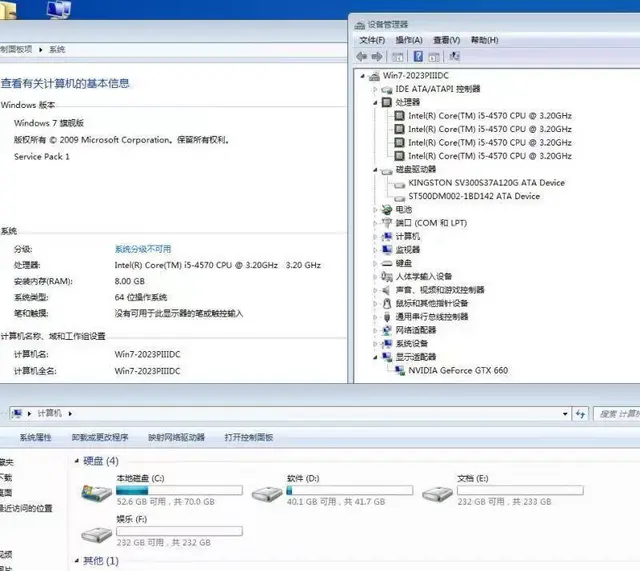Click the 系统分级不可用 link
This screenshot has width=640, height=571.
(143, 249)
